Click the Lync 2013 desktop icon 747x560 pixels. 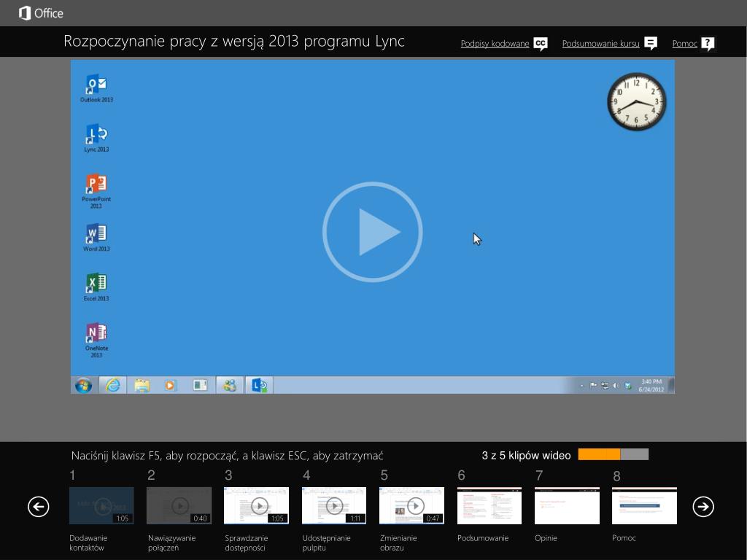96,138
